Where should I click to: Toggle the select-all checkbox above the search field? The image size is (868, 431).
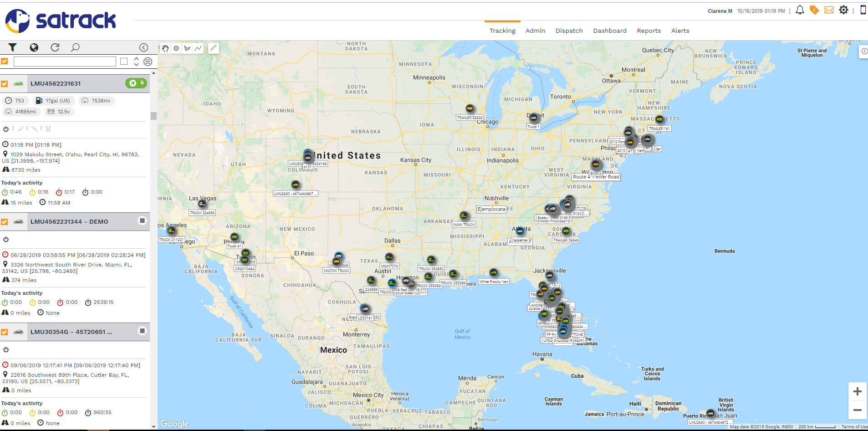click(x=5, y=61)
